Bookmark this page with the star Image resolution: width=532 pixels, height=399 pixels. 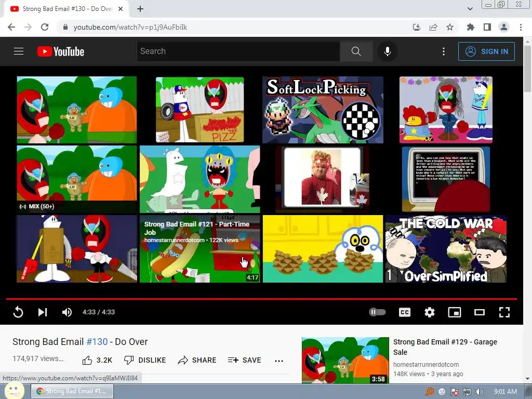(450, 27)
